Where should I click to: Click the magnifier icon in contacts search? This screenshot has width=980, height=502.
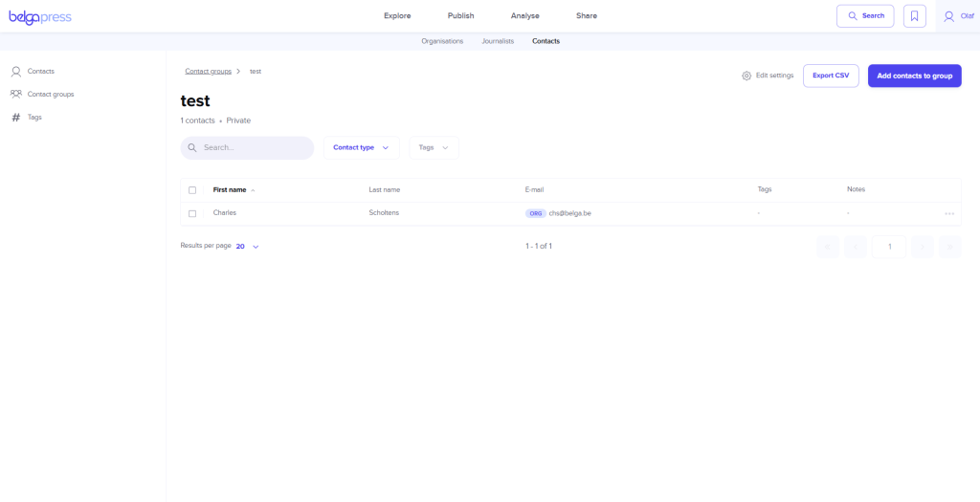[192, 148]
